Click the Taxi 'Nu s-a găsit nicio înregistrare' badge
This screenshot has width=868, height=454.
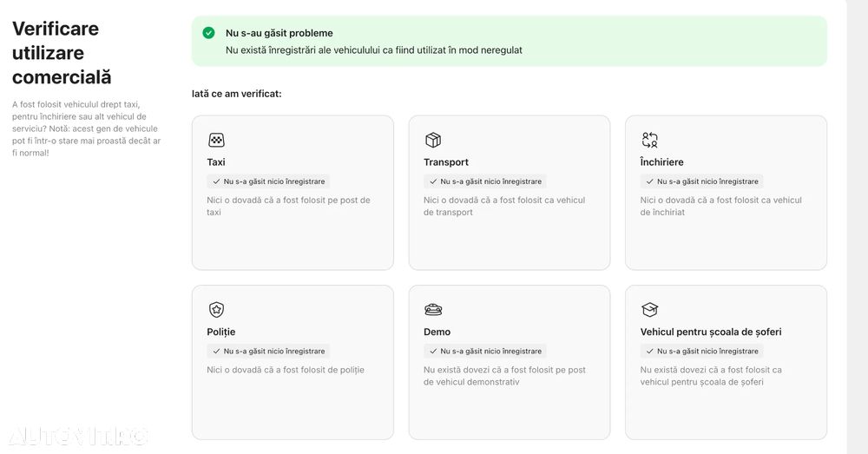point(268,181)
